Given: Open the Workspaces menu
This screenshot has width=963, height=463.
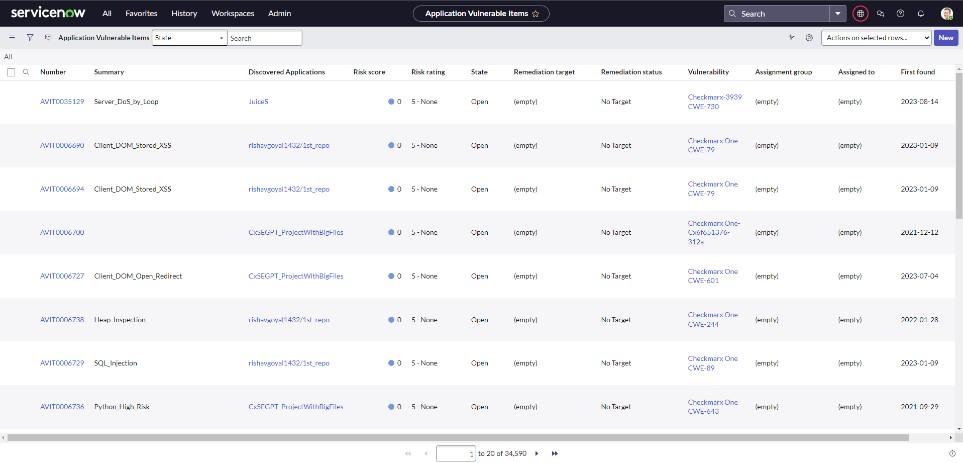Looking at the screenshot, I should coord(233,14).
